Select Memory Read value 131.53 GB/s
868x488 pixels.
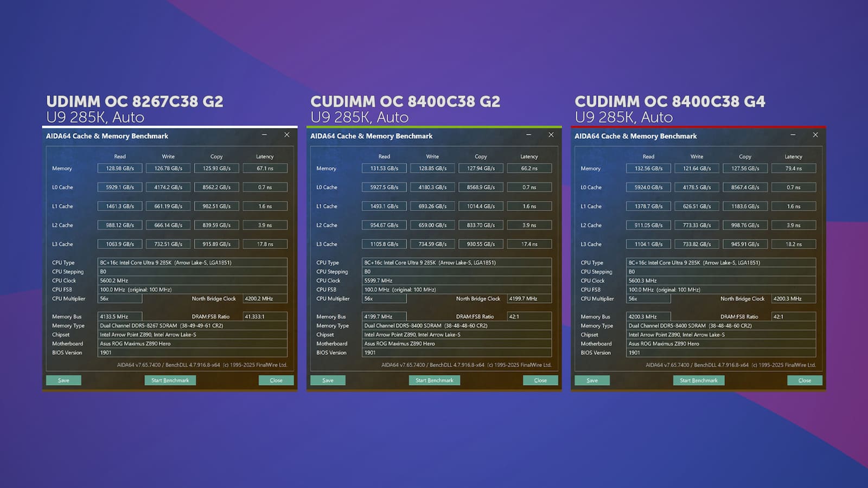click(x=384, y=168)
